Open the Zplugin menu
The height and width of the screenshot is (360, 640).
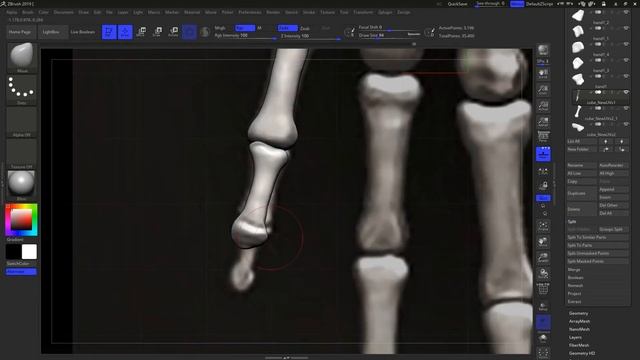(x=385, y=12)
